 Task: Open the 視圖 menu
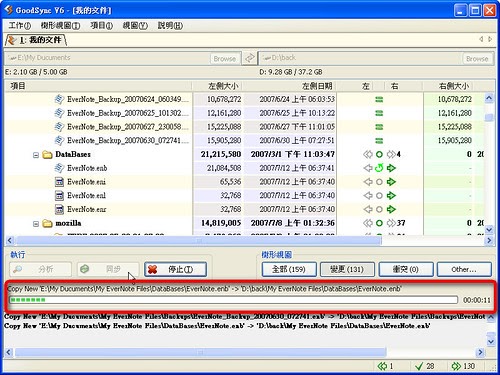135,25
